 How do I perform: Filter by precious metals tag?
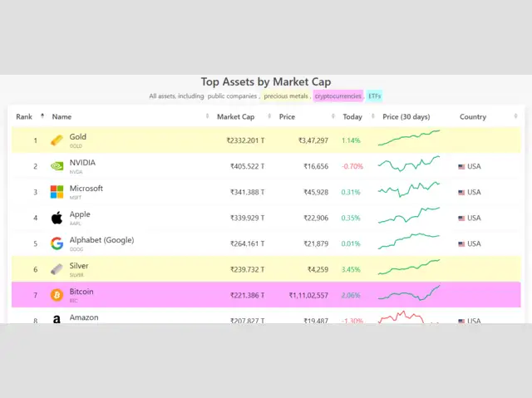[287, 96]
